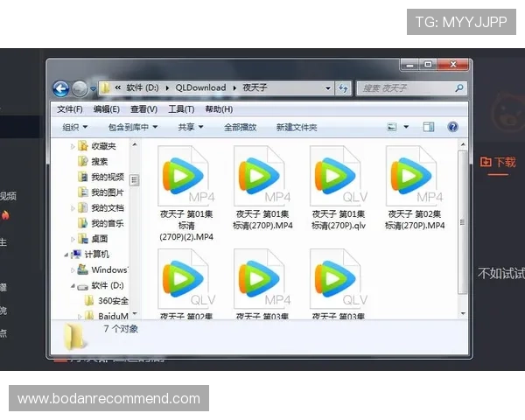The image size is (525, 420).
Task: Click navigation pane scroll up arrow
Action: 135,144
